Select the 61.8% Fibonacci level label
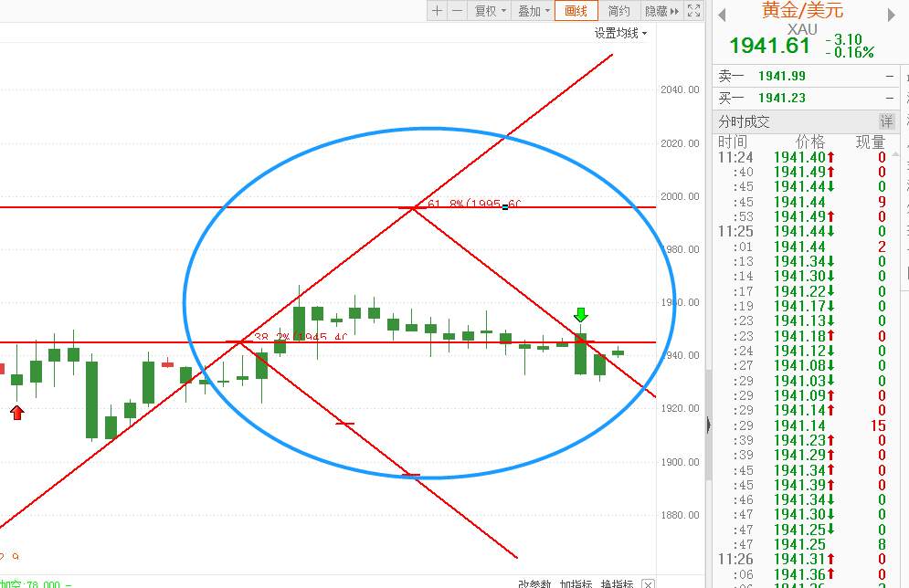Screen dimensions: 909x588 (x=474, y=204)
